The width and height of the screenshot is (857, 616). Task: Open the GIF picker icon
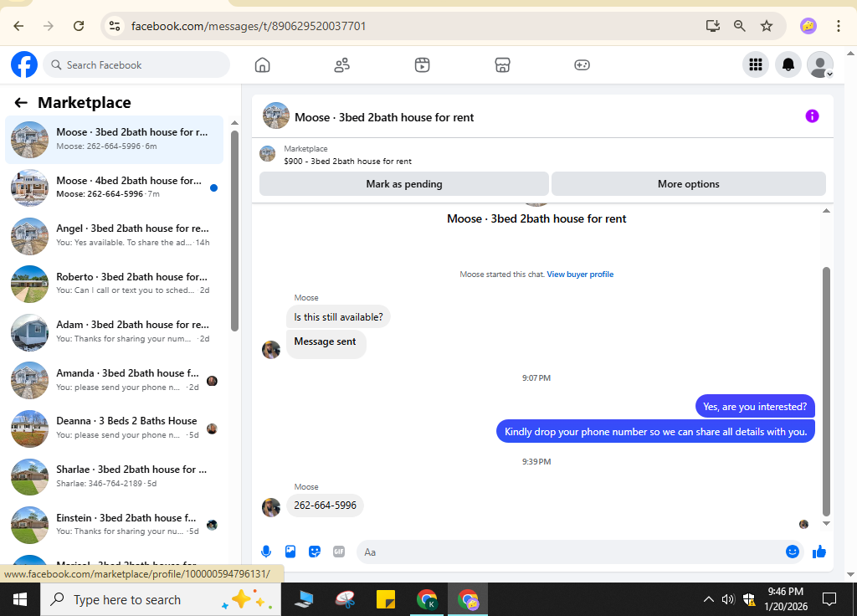click(x=339, y=552)
